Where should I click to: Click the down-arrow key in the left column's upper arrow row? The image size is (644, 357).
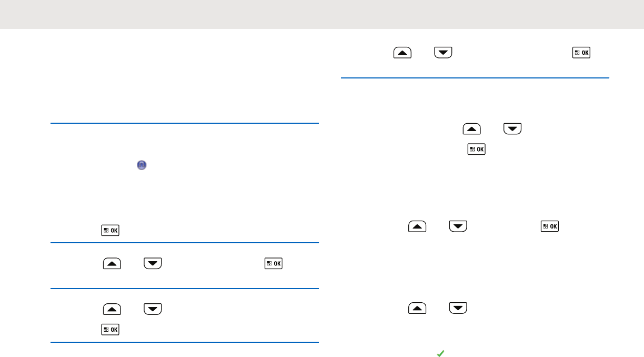click(152, 263)
